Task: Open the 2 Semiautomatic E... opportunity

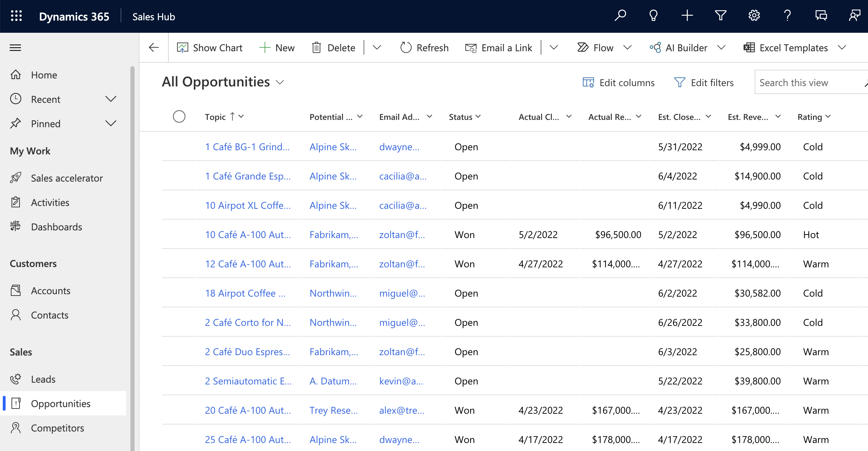Action: click(x=248, y=381)
